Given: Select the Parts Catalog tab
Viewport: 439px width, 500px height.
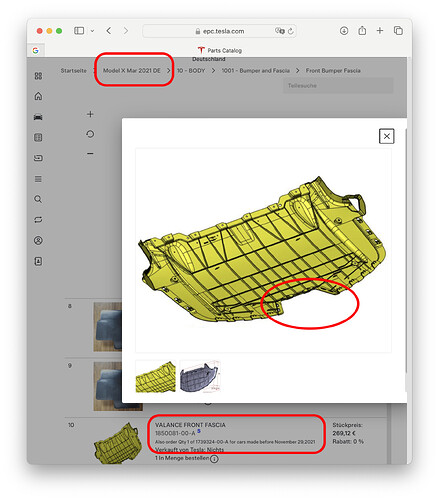Looking at the screenshot, I should click(x=220, y=50).
